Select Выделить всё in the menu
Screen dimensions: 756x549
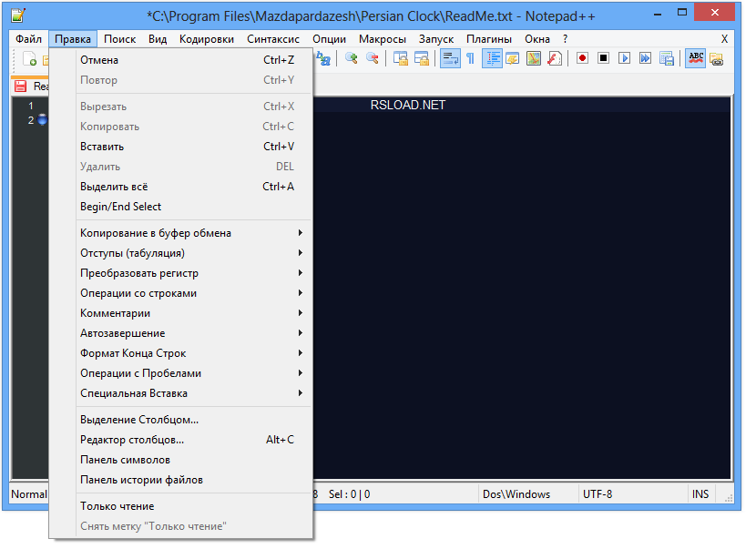(114, 186)
